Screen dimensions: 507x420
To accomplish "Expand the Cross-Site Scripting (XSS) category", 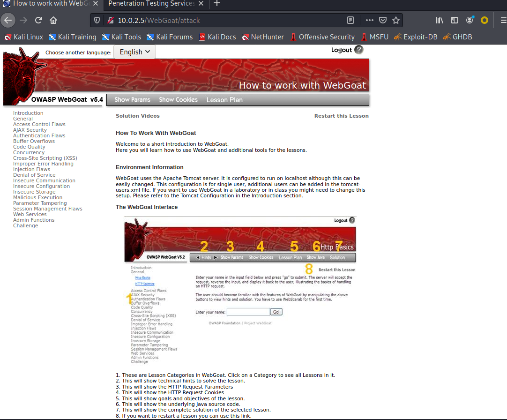I will (45, 158).
